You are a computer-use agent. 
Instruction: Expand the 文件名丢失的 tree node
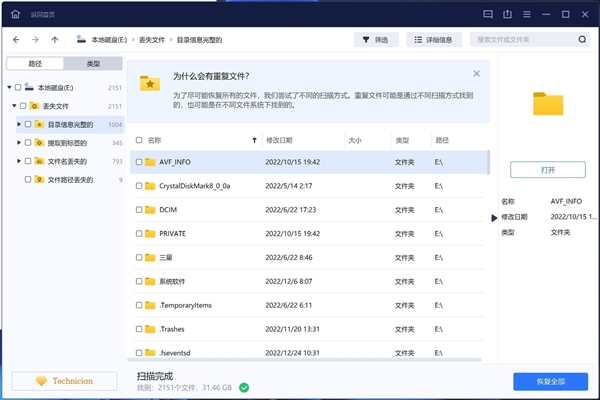coord(20,161)
